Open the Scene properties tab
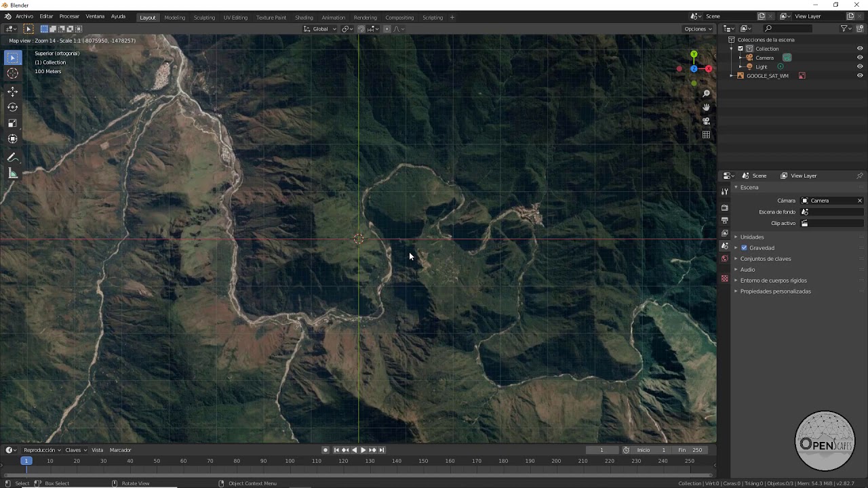The width and height of the screenshot is (868, 488). pos(724,246)
